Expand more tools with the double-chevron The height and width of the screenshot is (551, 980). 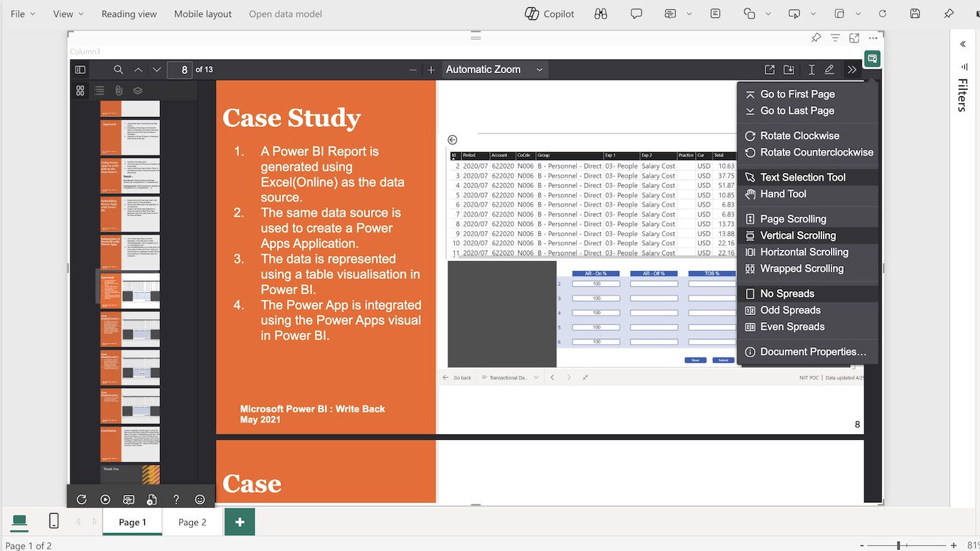coord(852,70)
